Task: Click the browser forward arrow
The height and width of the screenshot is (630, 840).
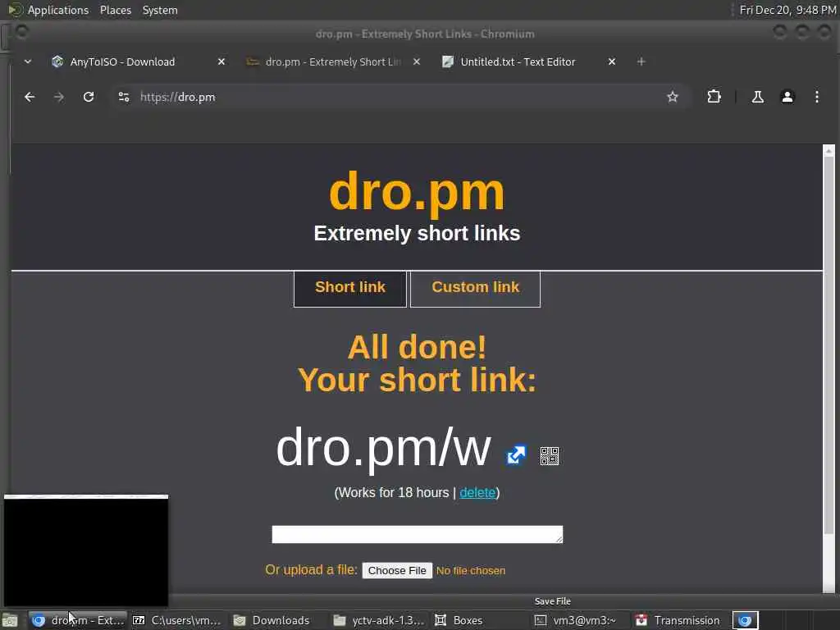Action: pos(59,97)
